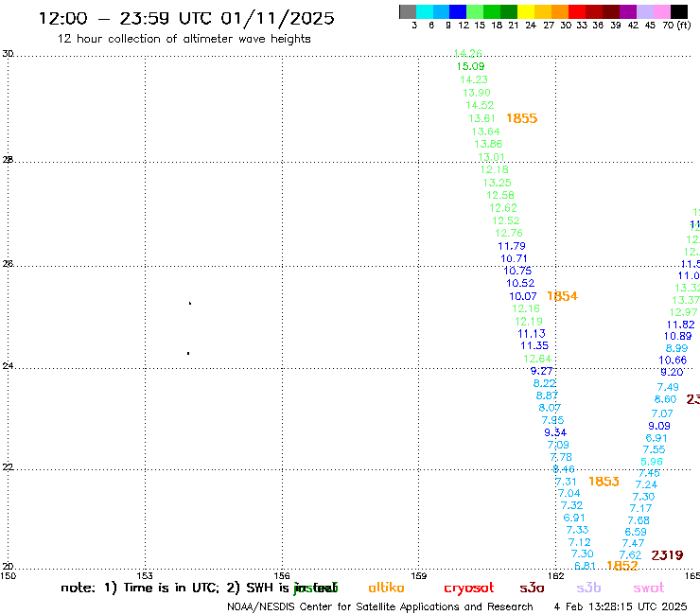Click the timestamp '4 Feb 13:28:15 UTC 2025'
Image resolution: width=700 pixels, height=615 pixels.
coord(621,607)
